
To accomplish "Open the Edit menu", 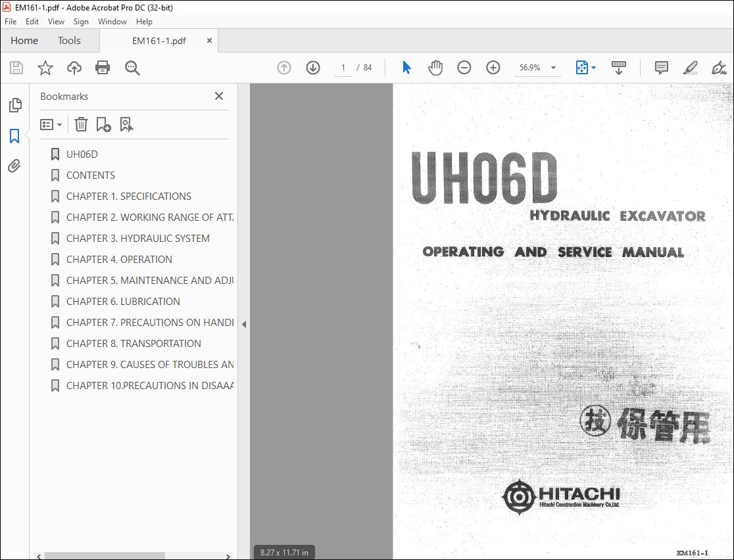I will (x=32, y=22).
